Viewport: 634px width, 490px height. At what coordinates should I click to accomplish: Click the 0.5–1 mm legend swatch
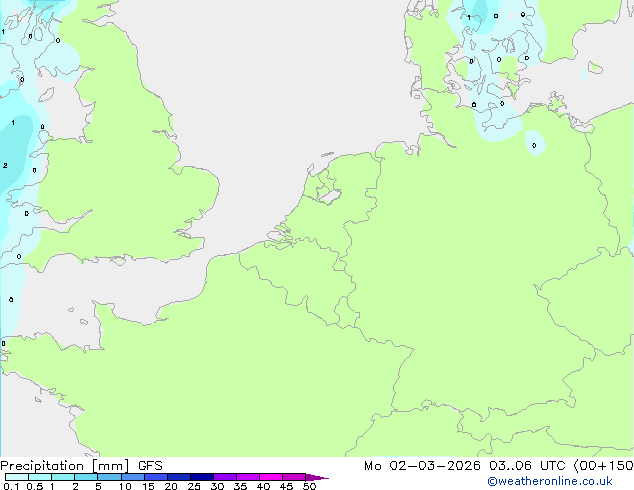pos(40,477)
